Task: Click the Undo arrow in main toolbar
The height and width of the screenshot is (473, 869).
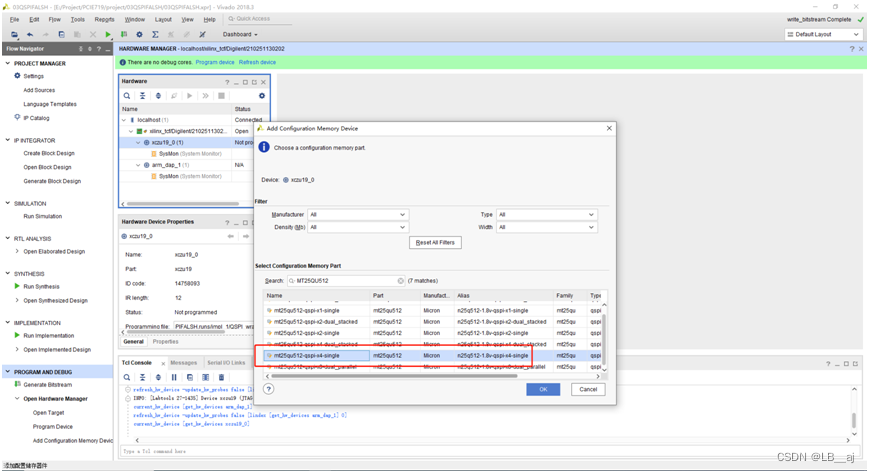Action: 30,34
